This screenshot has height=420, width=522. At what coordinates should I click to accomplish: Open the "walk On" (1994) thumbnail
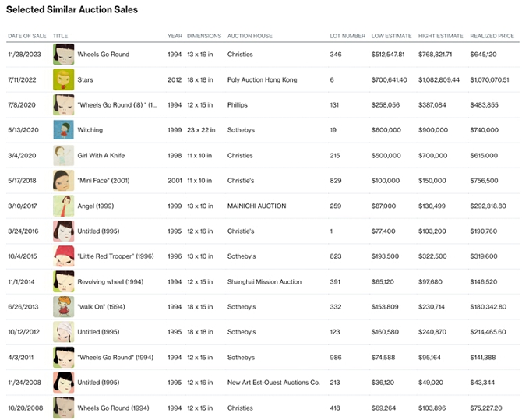coord(63,307)
